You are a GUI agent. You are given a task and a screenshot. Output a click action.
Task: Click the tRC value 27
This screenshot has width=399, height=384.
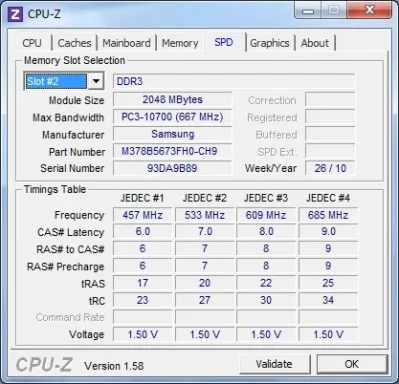point(205,300)
